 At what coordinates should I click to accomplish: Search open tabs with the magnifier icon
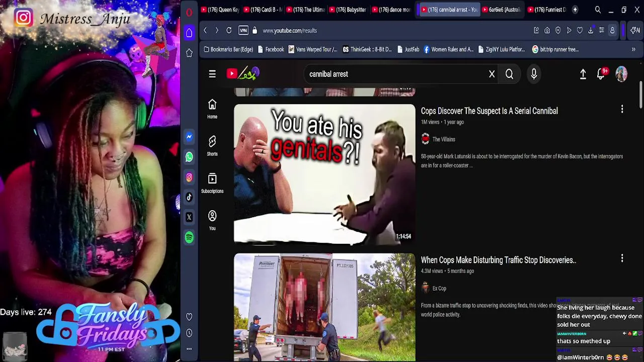598,10
